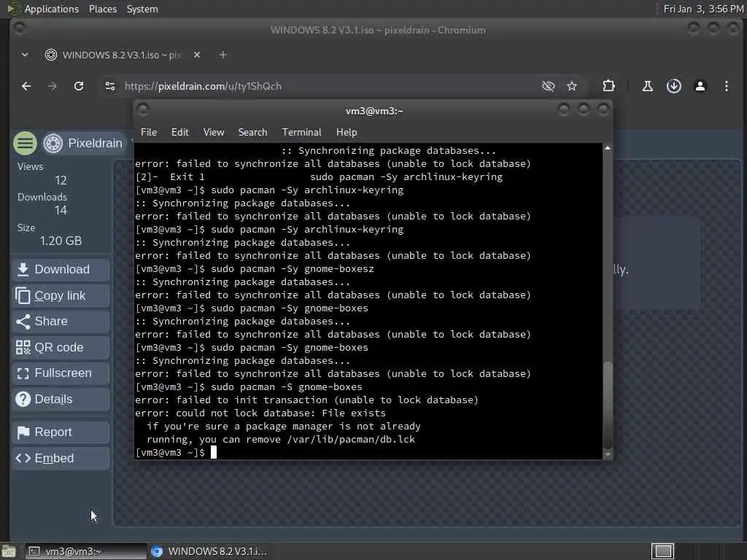Click the Share button
This screenshot has height=560, width=747.
pos(61,322)
